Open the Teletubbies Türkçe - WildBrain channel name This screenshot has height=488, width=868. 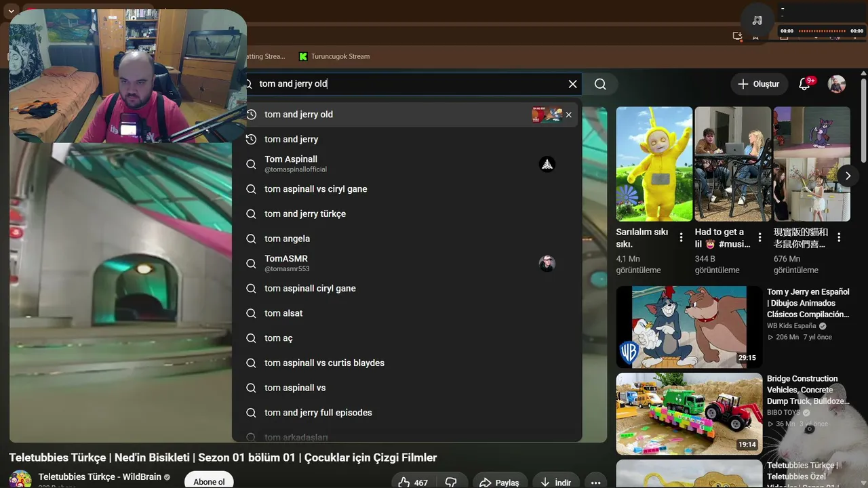pyautogui.click(x=99, y=476)
